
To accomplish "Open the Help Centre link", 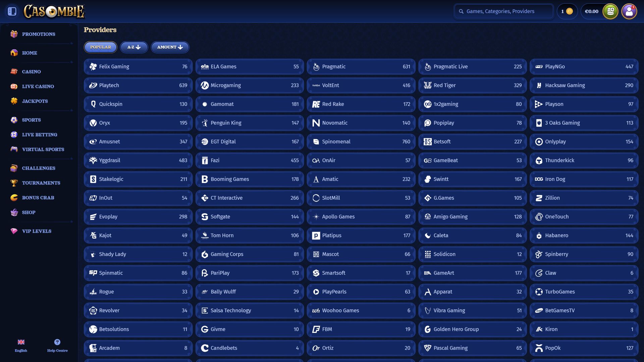I will 57,346.
